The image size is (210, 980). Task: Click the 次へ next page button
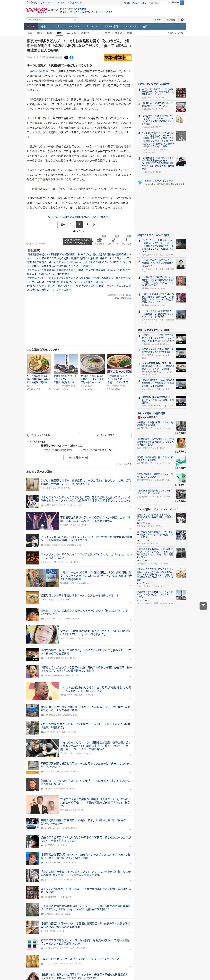point(96,224)
